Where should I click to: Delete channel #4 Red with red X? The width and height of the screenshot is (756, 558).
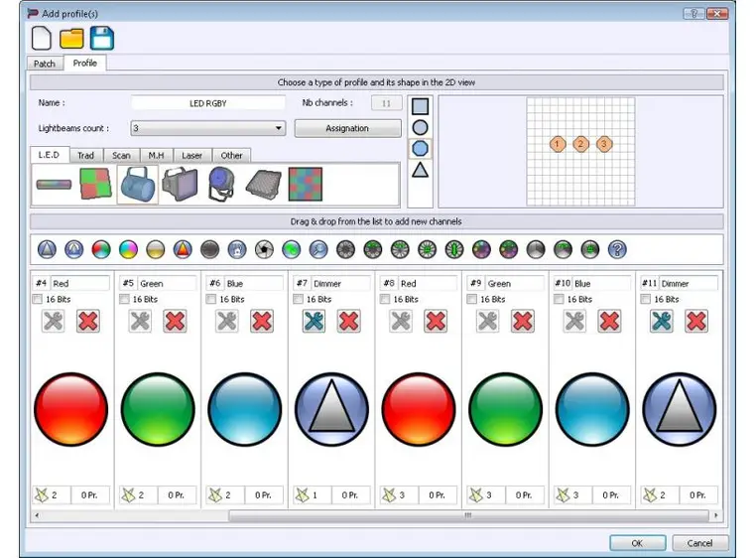point(88,321)
